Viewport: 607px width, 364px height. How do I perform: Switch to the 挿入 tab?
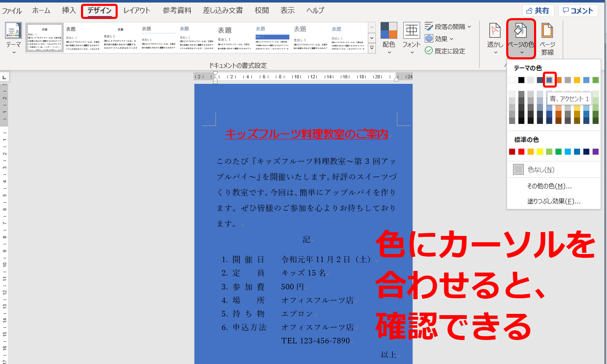(x=69, y=11)
